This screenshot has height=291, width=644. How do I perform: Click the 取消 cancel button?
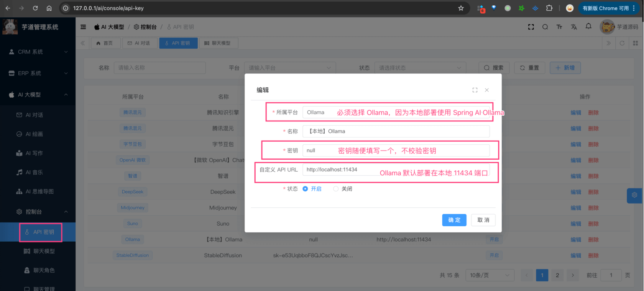pyautogui.click(x=483, y=220)
